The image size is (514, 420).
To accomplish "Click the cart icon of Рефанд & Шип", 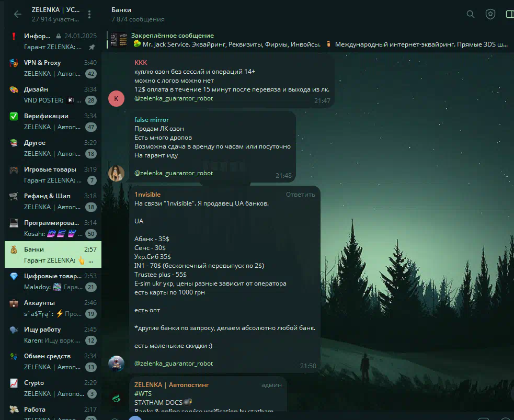I will tap(14, 196).
